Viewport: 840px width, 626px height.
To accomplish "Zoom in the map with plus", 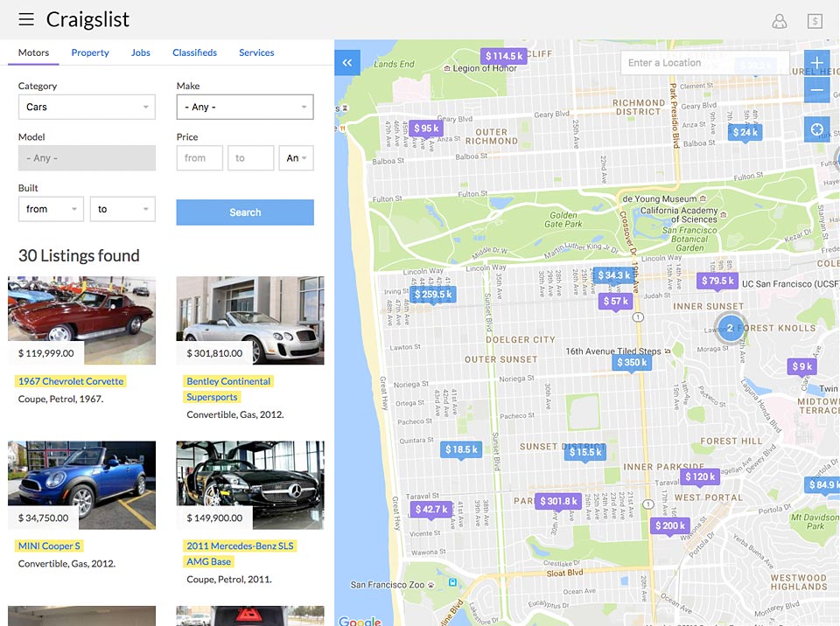I will (817, 63).
